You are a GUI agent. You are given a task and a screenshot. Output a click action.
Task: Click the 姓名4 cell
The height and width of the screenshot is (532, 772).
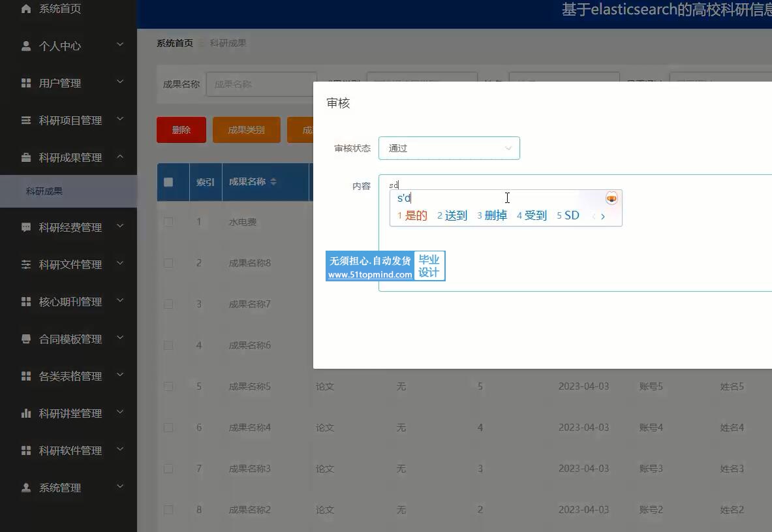pos(732,428)
